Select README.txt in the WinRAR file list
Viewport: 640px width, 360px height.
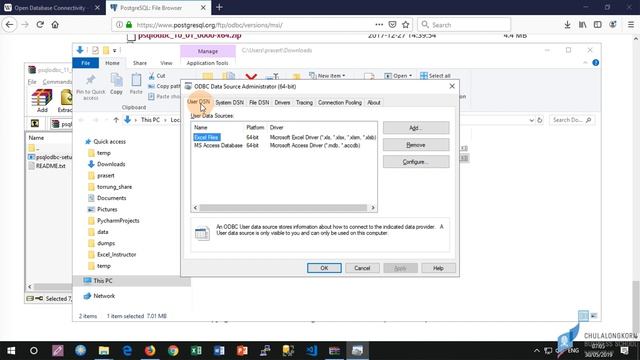point(50,166)
